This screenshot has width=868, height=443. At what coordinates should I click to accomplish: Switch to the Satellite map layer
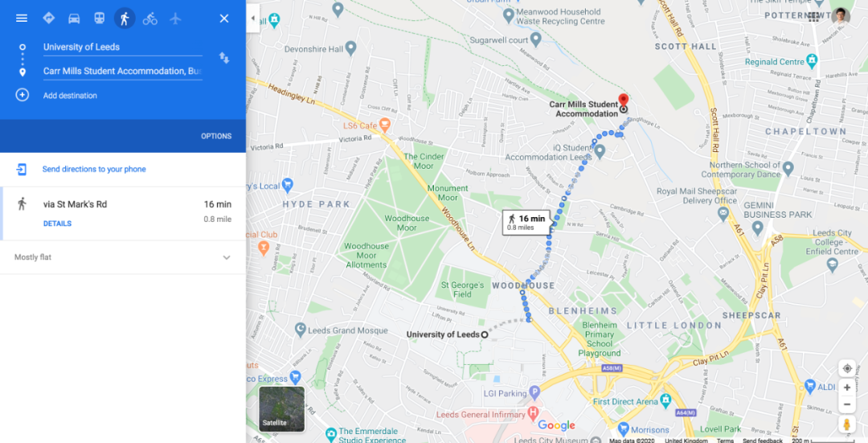[282, 409]
